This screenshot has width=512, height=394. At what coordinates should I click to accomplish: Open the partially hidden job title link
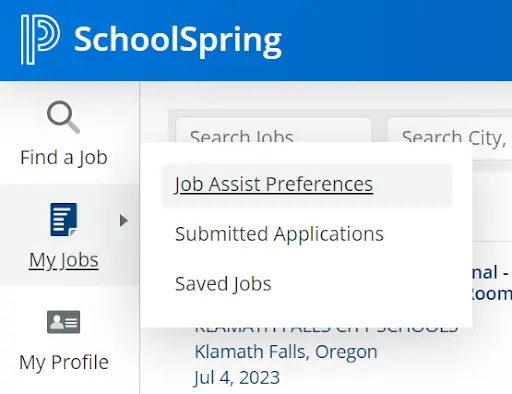tap(492, 283)
